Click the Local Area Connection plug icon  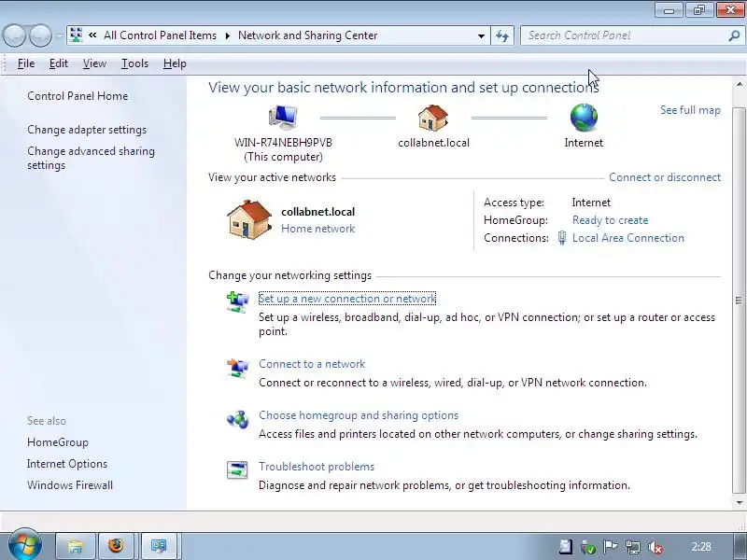(562, 238)
